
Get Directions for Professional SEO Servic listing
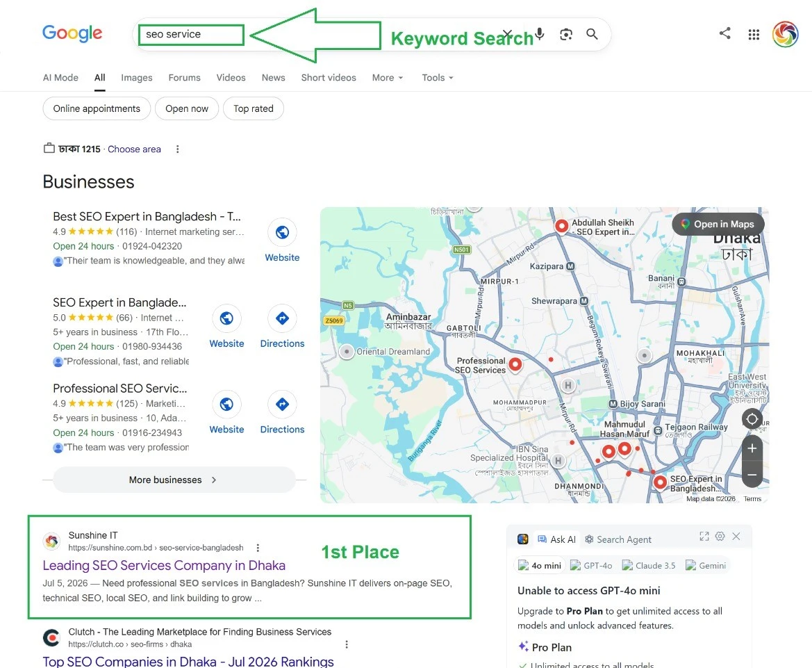tap(282, 405)
